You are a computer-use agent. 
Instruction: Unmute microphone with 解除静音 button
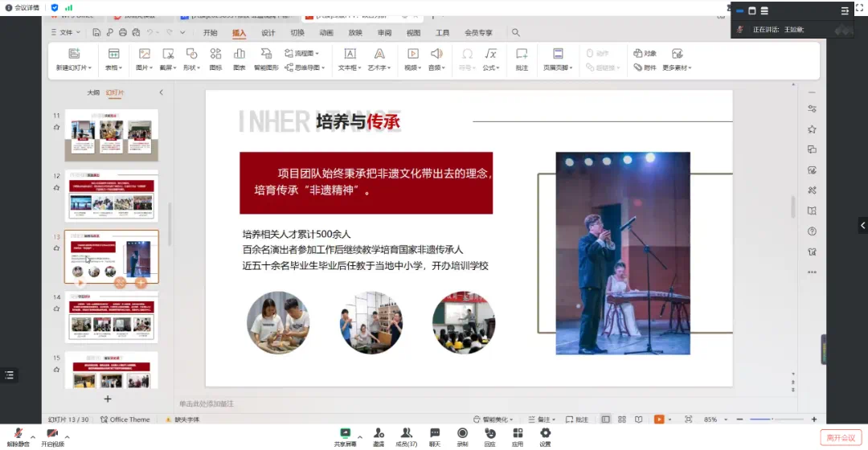coord(18,436)
